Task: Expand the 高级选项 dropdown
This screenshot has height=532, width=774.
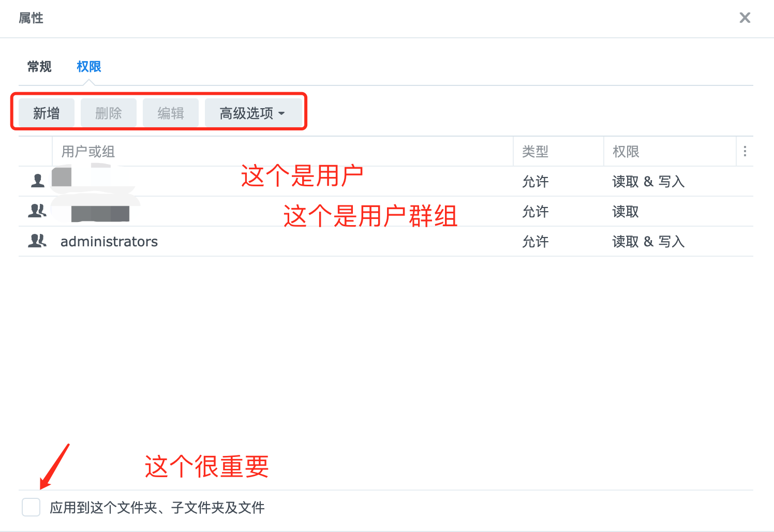Action: click(252, 113)
